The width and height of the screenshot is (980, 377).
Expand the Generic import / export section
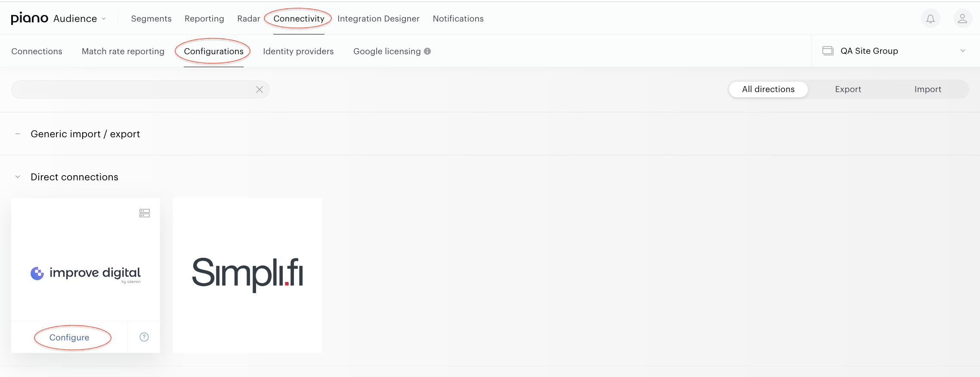click(x=18, y=134)
